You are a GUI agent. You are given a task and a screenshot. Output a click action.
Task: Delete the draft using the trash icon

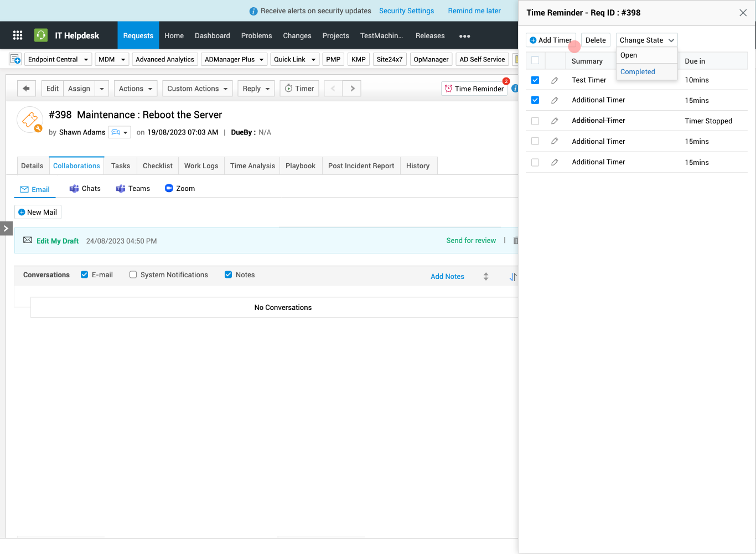[x=515, y=240]
